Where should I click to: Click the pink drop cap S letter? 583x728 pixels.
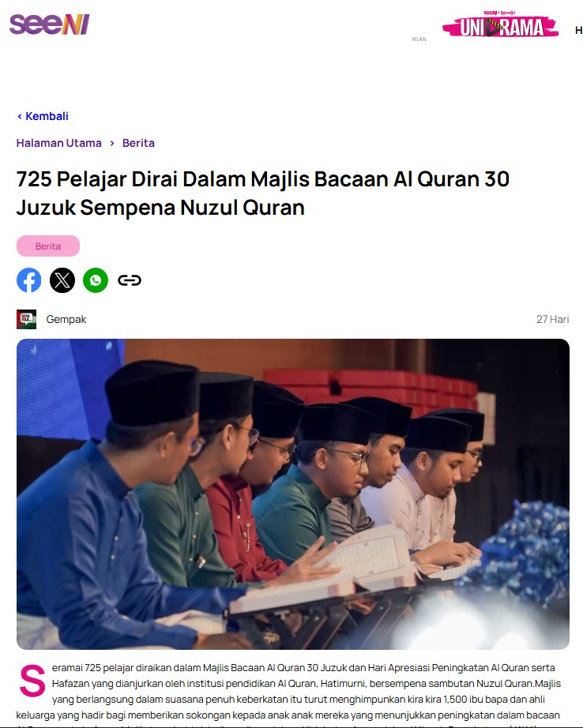coord(32,681)
